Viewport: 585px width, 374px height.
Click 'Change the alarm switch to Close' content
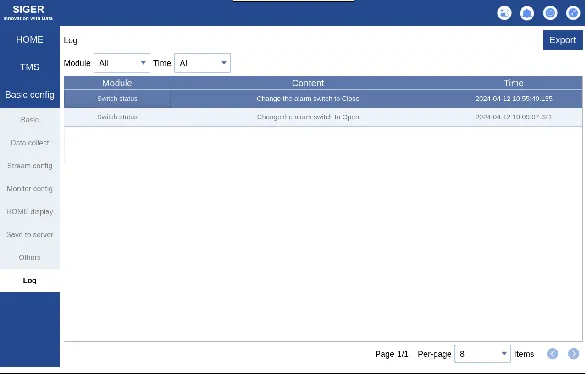308,99
